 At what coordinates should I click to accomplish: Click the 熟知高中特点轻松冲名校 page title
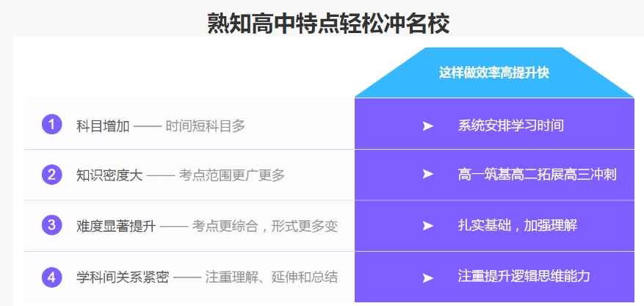pyautogui.click(x=328, y=23)
